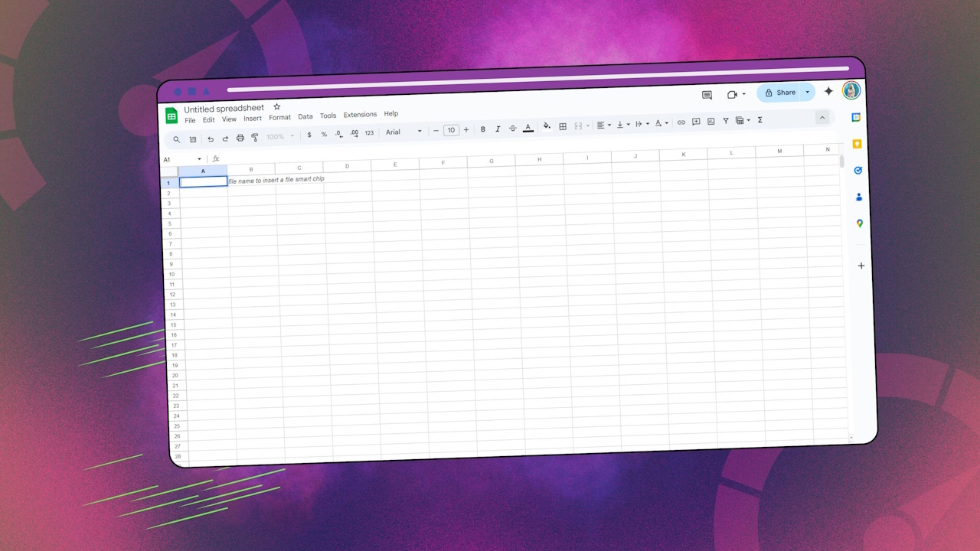The image size is (980, 551).
Task: Open the Tools menu
Action: click(328, 116)
